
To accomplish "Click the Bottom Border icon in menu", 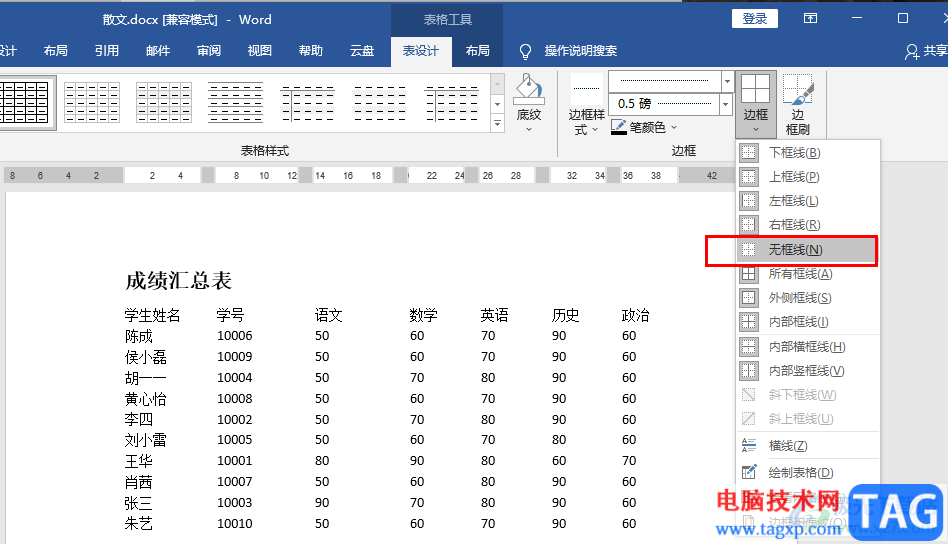I will pyautogui.click(x=748, y=152).
